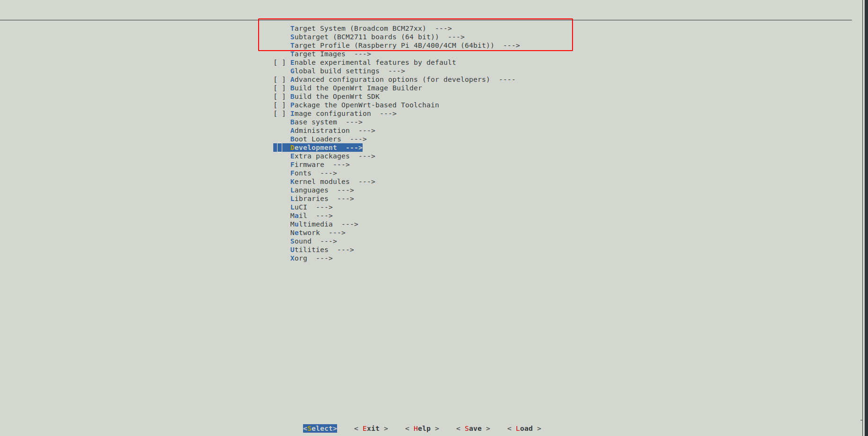Open the Target Profile submenu
Viewport: 868px width, 436px height.
(x=392, y=45)
